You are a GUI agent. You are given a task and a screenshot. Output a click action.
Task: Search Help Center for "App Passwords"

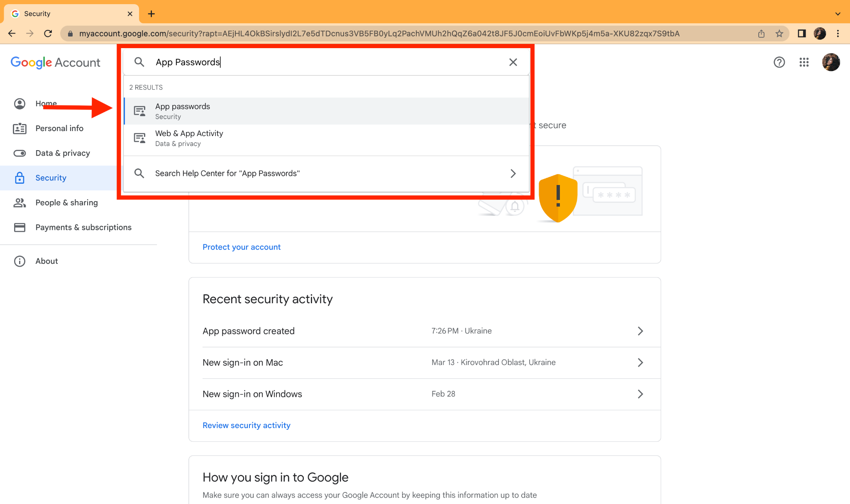327,173
